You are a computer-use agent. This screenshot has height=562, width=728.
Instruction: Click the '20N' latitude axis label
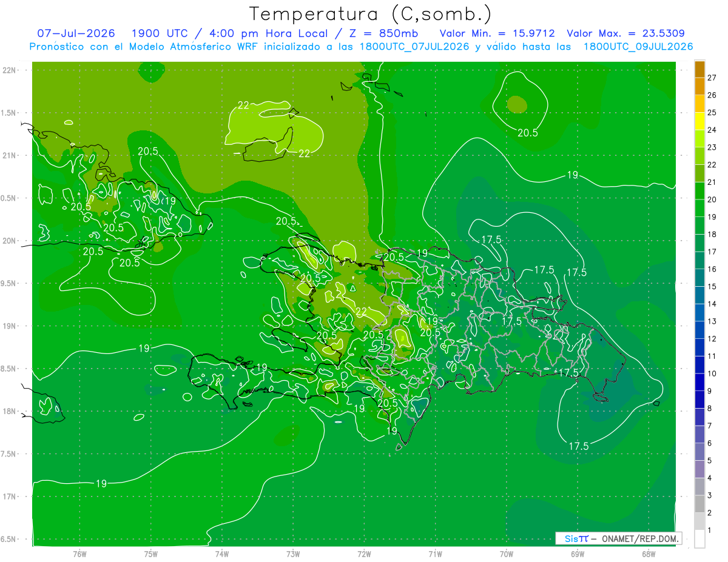[x=9, y=241]
